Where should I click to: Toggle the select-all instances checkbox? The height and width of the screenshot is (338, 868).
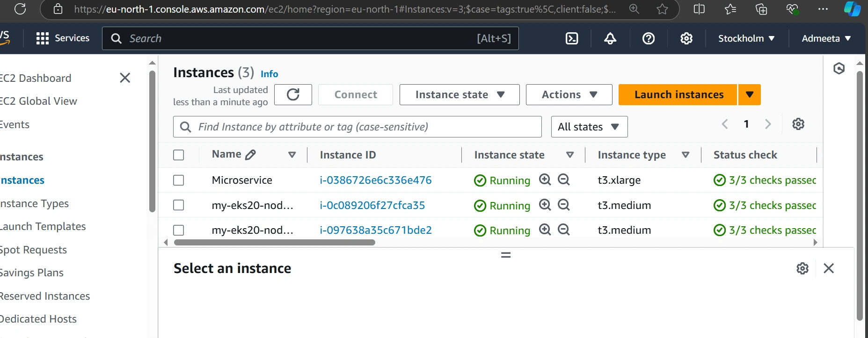tap(179, 155)
